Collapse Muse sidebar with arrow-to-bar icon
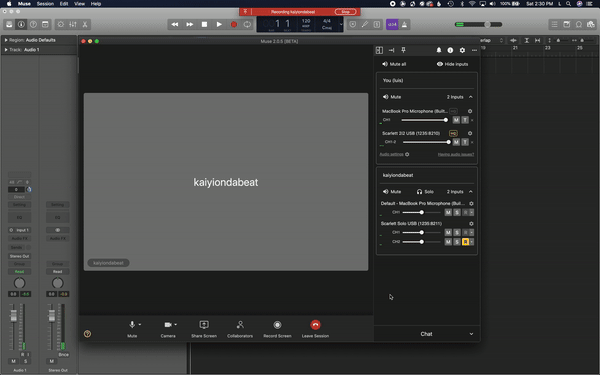This screenshot has width=600, height=375. point(391,50)
